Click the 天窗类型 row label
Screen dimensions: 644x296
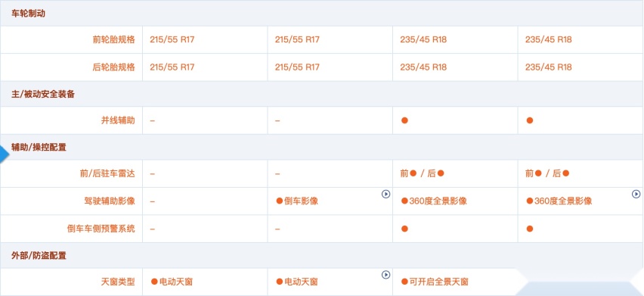tap(118, 282)
